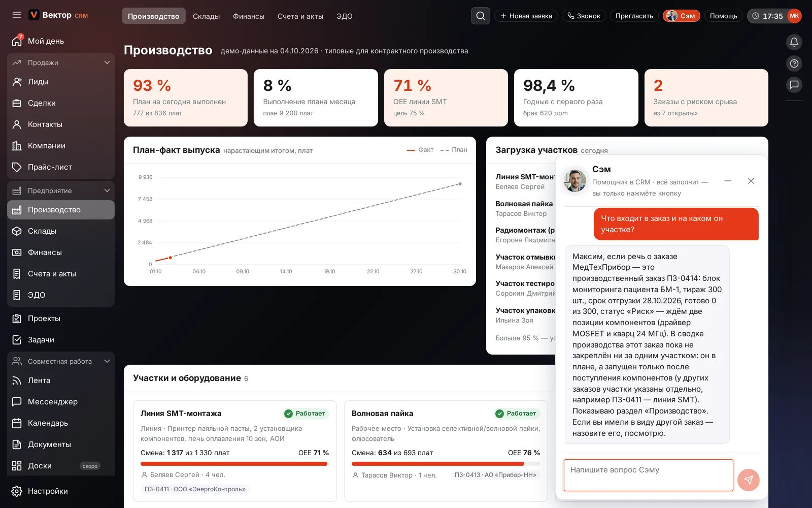Collapse the Совместная работа section
This screenshot has height=508, width=812.
point(107,361)
